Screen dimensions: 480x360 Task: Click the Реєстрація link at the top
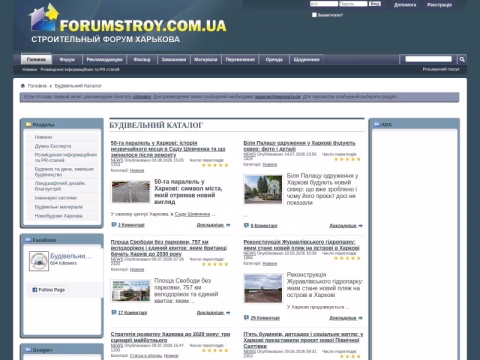coord(439,5)
